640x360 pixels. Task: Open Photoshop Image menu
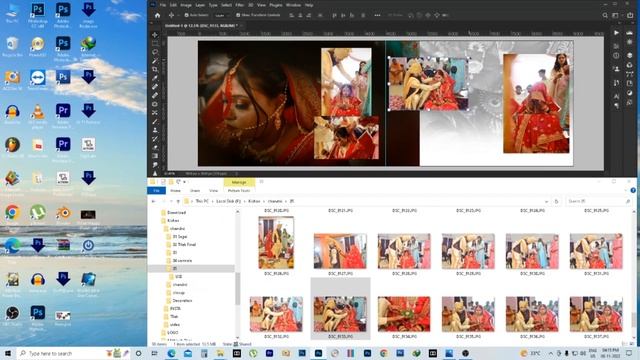point(186,5)
